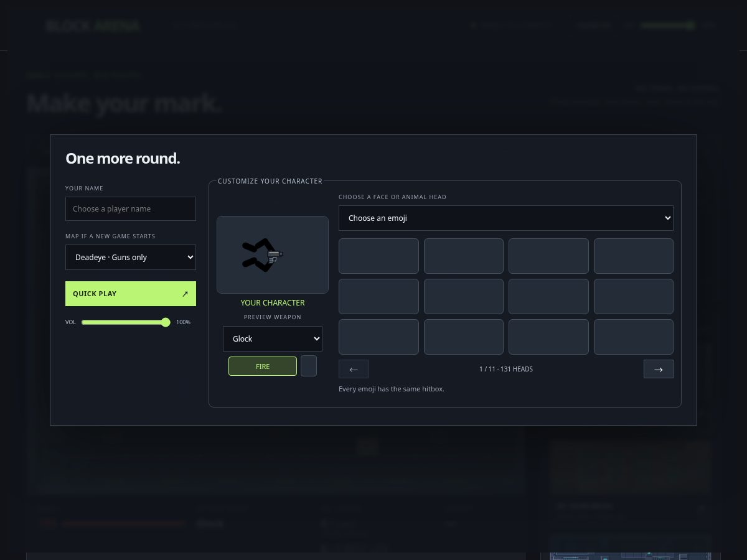Start a game with QUICK PLAY
This screenshot has height=560, width=747.
[131, 294]
